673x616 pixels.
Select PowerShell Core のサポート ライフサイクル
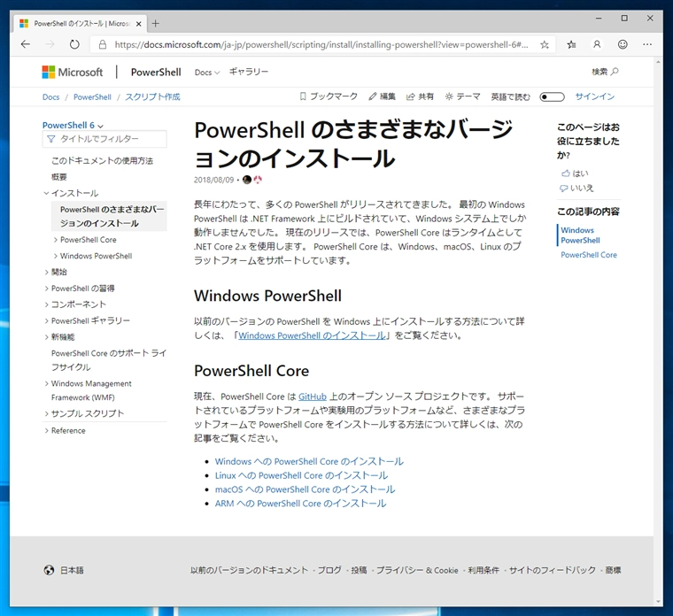(109, 360)
